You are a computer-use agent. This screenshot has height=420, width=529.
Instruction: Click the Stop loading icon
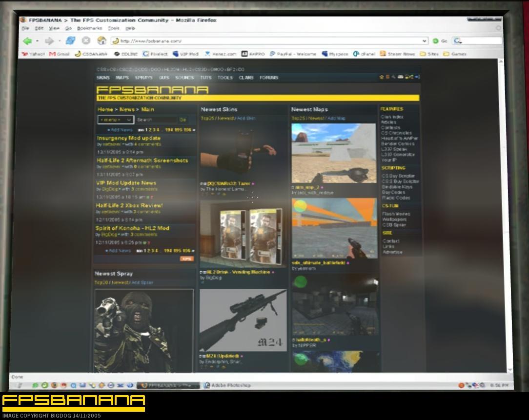click(x=86, y=40)
